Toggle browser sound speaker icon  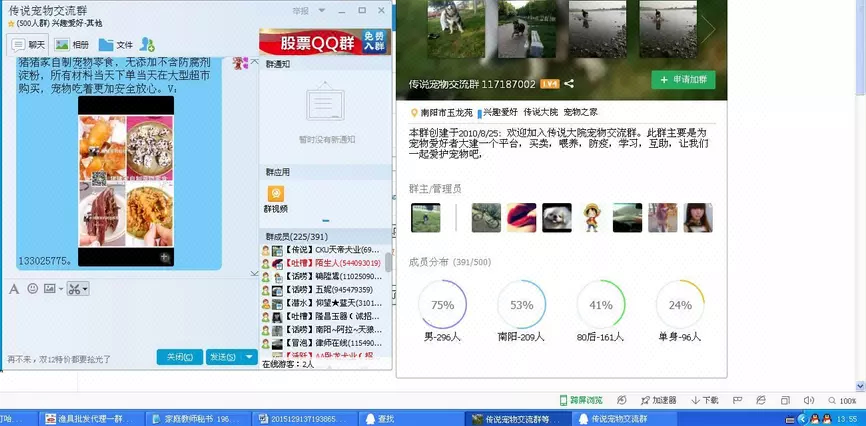pos(809,401)
